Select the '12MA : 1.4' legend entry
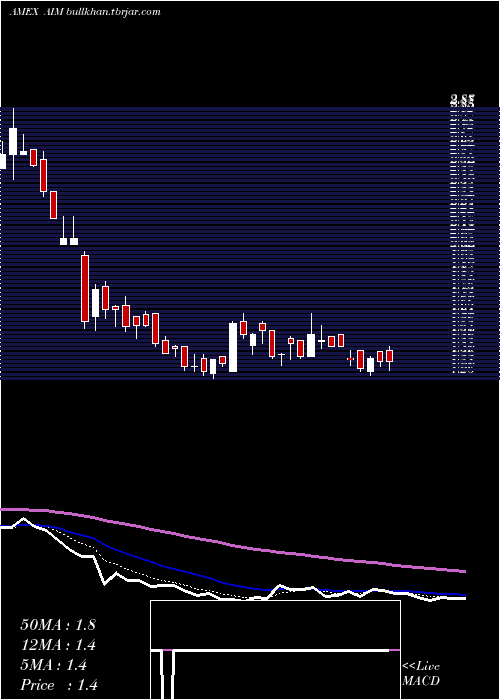The image size is (500, 700). coord(58,645)
